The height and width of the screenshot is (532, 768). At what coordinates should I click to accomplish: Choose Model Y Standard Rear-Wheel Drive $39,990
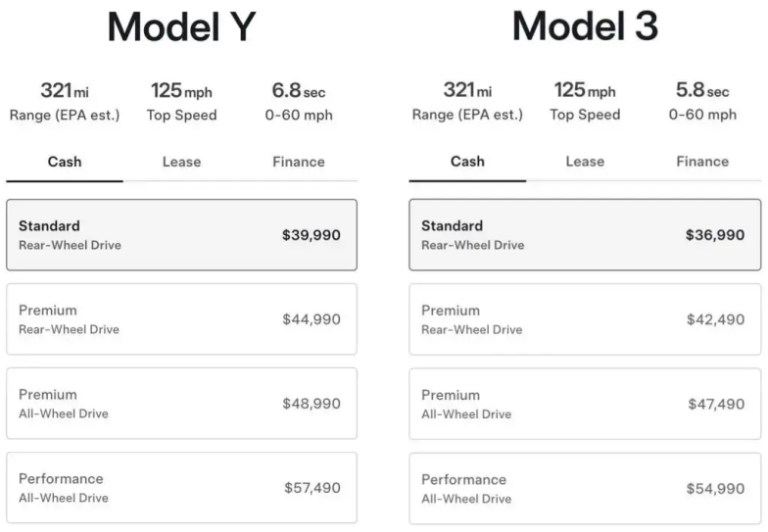[x=181, y=235]
